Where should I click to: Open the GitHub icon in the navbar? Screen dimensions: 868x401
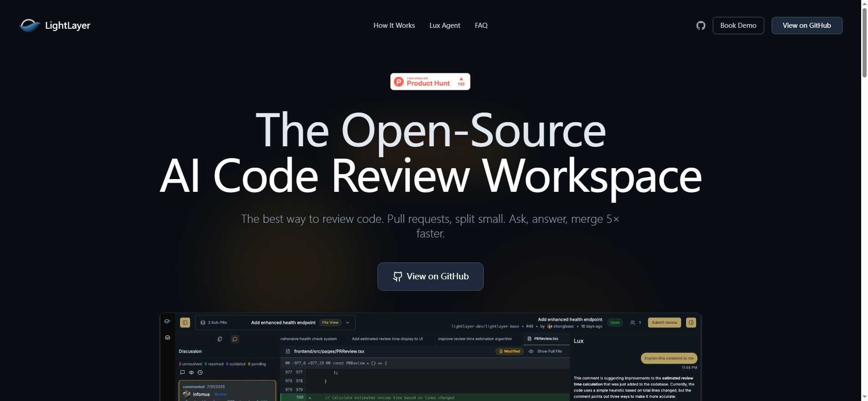[x=701, y=26]
